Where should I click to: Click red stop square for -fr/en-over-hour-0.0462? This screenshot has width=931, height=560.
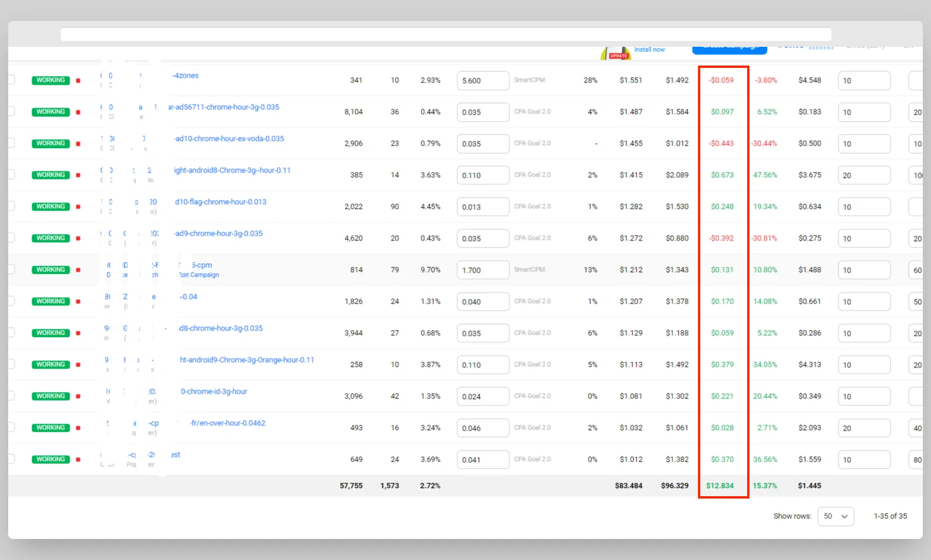coord(78,428)
